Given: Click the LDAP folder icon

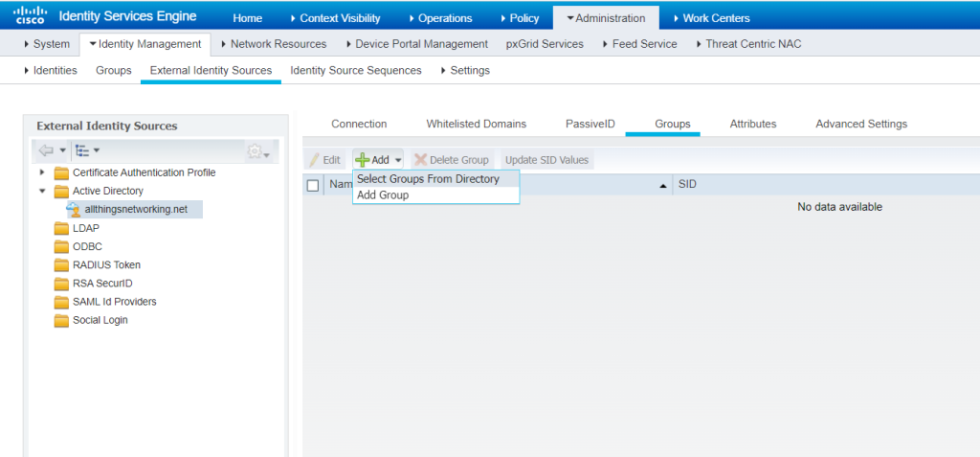Looking at the screenshot, I should [61, 228].
